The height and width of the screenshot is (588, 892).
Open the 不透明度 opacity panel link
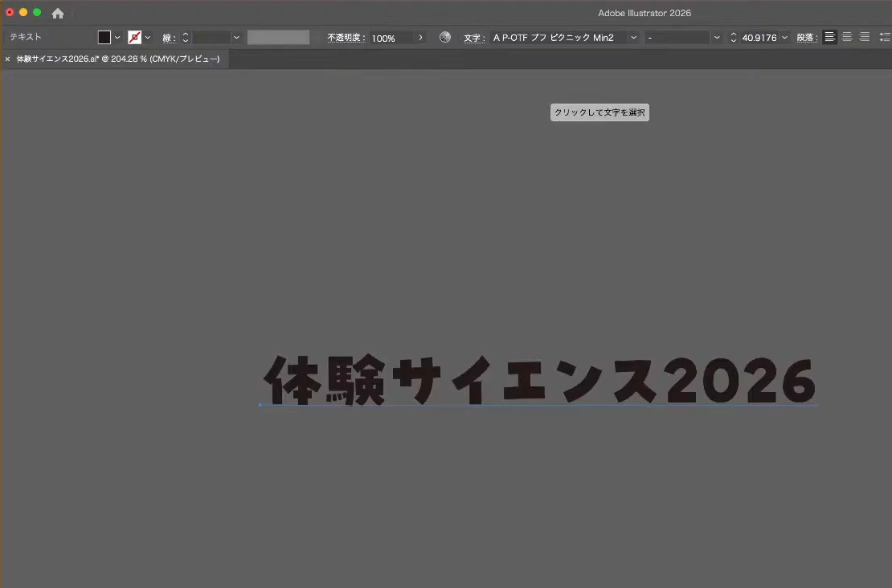click(x=346, y=38)
